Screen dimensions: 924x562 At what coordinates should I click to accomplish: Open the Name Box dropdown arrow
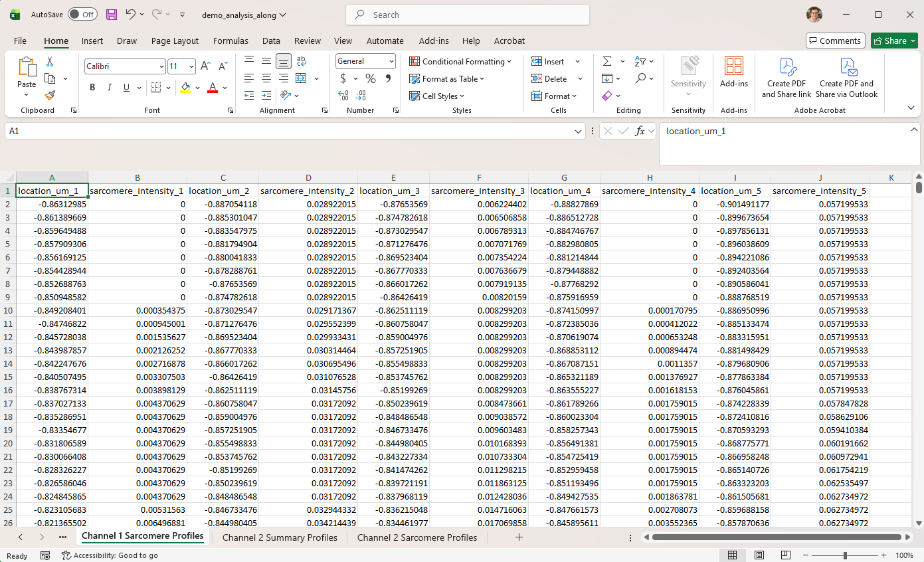579,132
